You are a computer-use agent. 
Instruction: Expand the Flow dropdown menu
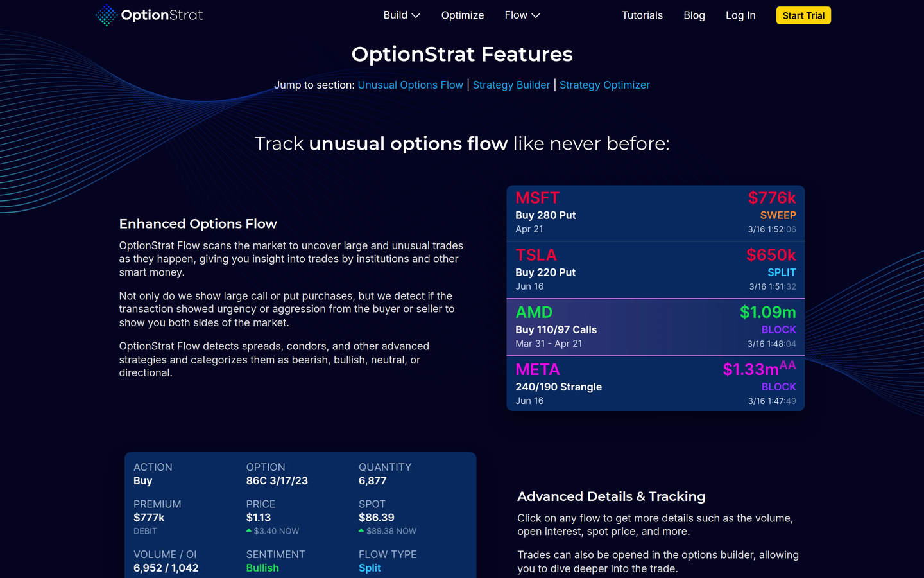[522, 15]
